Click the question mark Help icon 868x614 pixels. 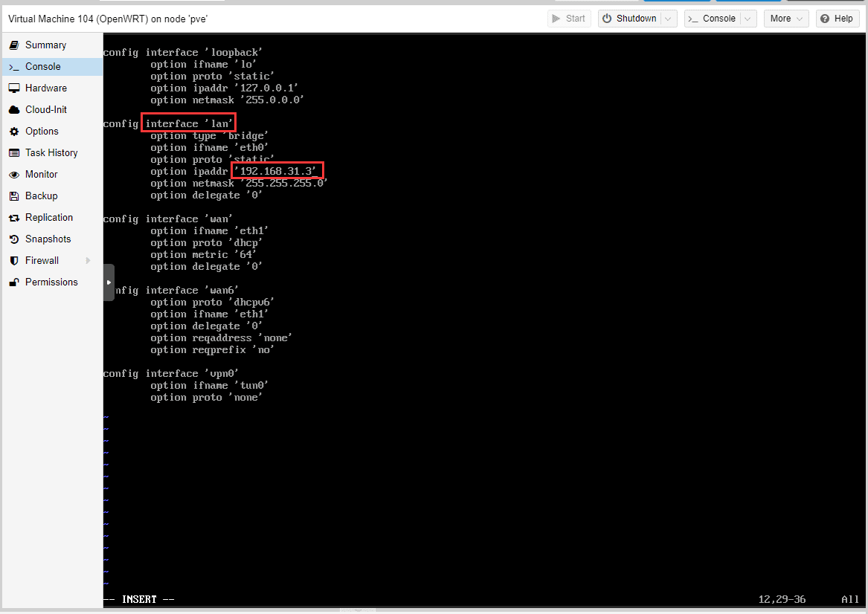pyautogui.click(x=825, y=19)
